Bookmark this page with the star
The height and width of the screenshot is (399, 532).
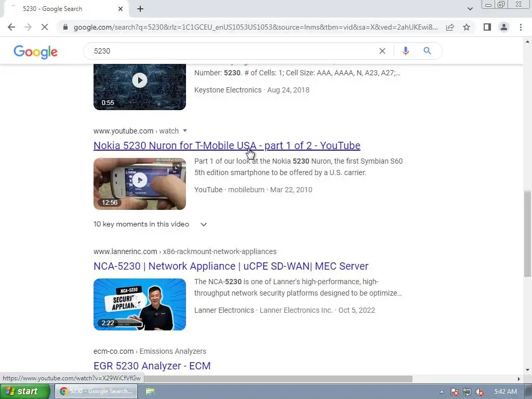tap(467, 27)
